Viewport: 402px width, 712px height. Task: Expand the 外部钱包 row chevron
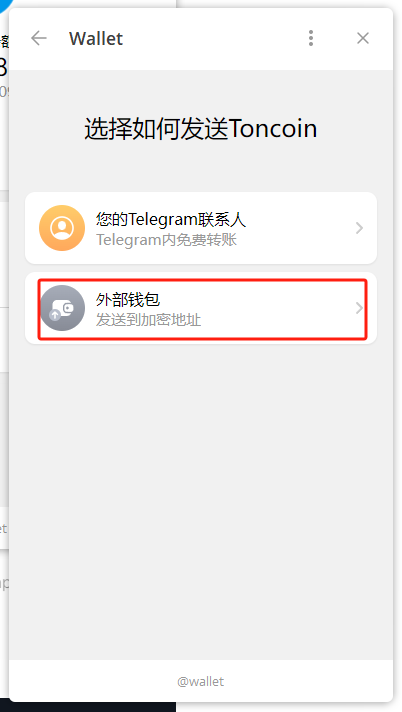(x=359, y=308)
